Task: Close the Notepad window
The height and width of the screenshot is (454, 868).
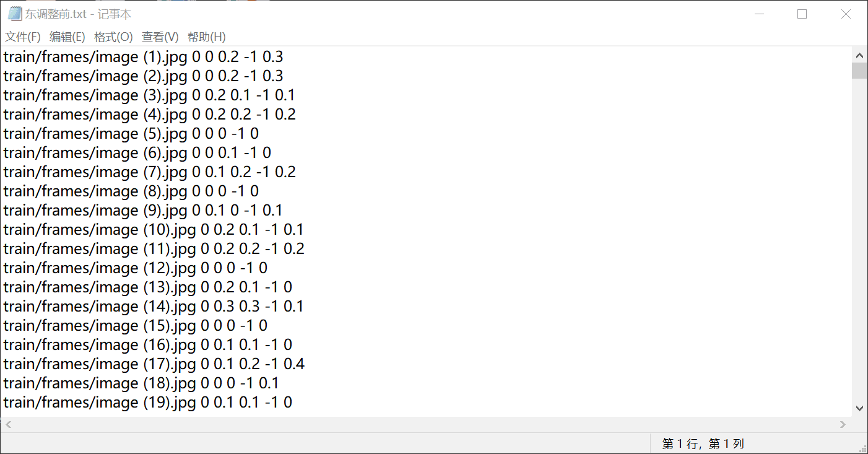Action: [x=846, y=14]
